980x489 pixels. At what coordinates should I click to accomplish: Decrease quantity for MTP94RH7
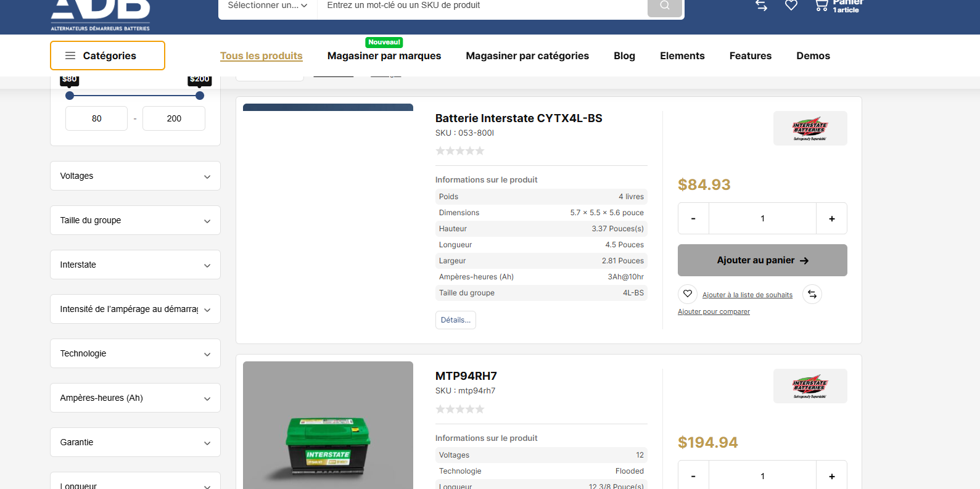(693, 476)
